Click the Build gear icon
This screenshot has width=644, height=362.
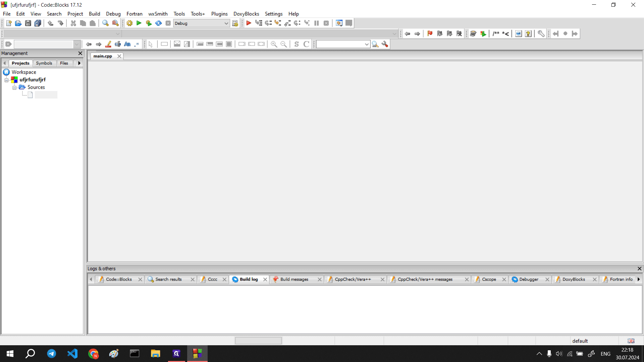point(129,23)
